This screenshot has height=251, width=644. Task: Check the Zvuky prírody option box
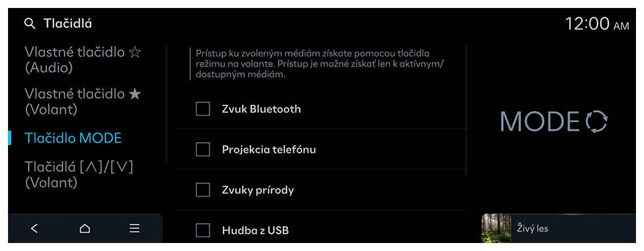pyautogui.click(x=203, y=191)
